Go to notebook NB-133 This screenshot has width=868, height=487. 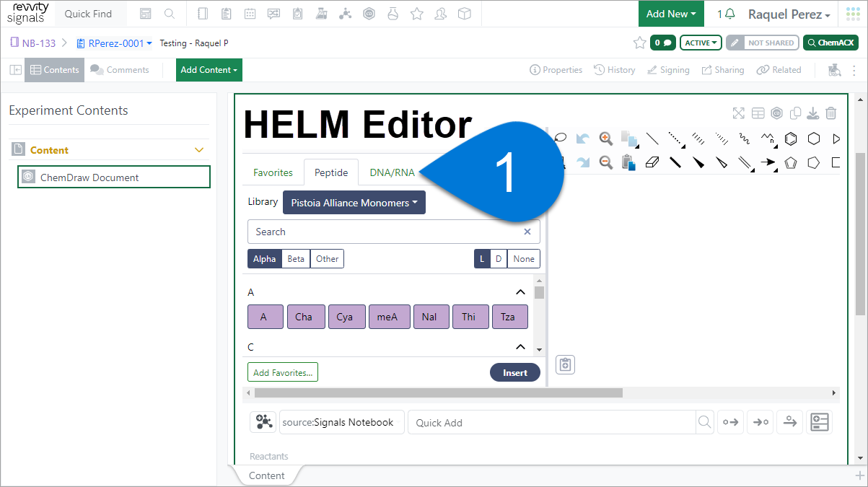tap(32, 43)
